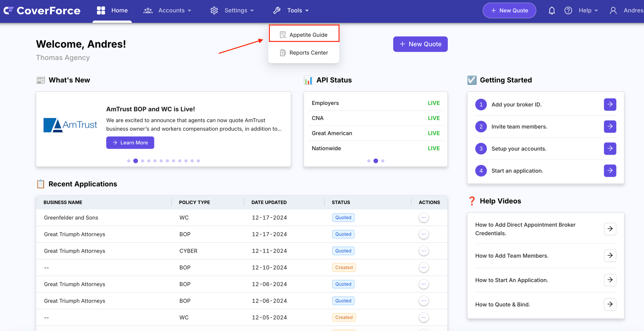Image resolution: width=644 pixels, height=331 pixels.
Task: Open How to Quote & Bind video arrow
Action: pos(610,304)
